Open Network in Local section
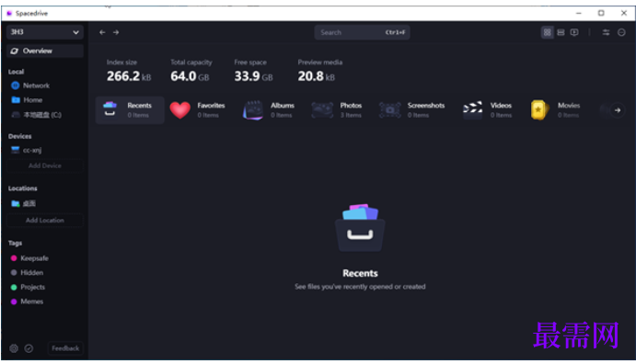 pyautogui.click(x=30, y=85)
